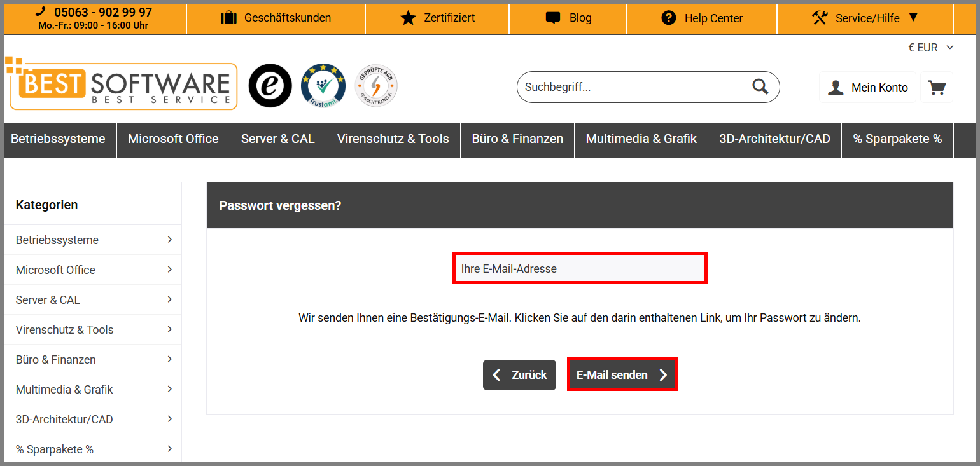Select Virenschutz & Tools in Kategorien sidebar

click(x=92, y=329)
